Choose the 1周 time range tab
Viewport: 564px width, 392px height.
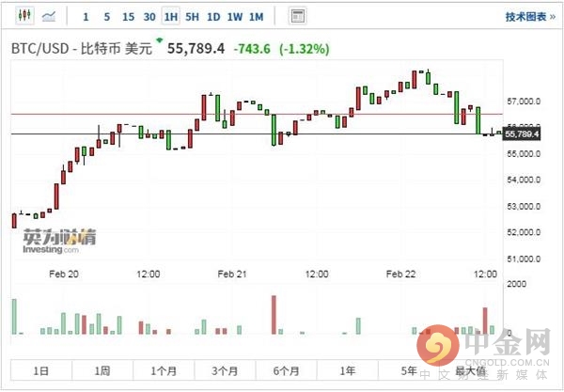(102, 370)
